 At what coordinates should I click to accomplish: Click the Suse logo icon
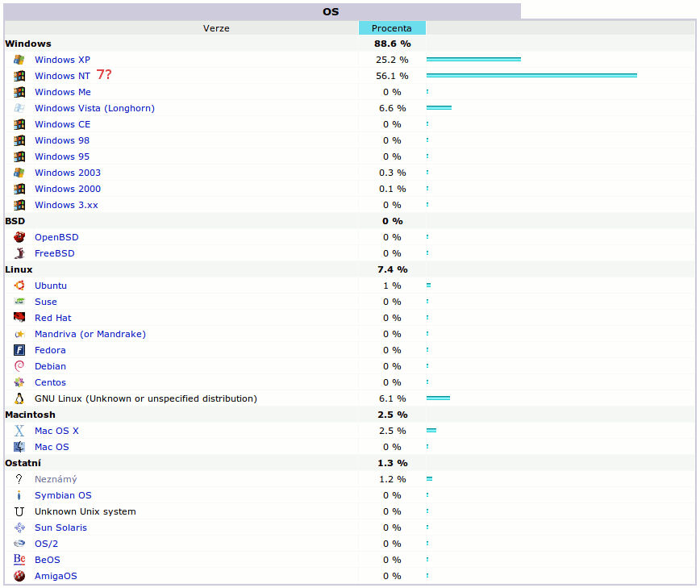[x=19, y=302]
